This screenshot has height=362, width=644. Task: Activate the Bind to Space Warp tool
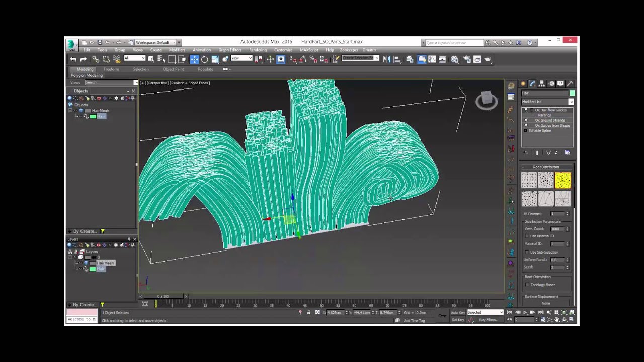(117, 59)
